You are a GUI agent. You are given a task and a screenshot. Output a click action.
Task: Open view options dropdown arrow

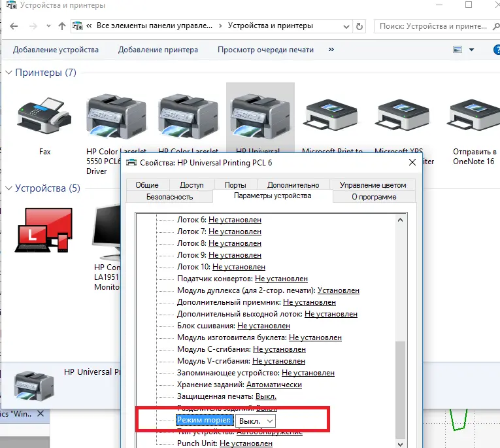pyautogui.click(x=472, y=50)
